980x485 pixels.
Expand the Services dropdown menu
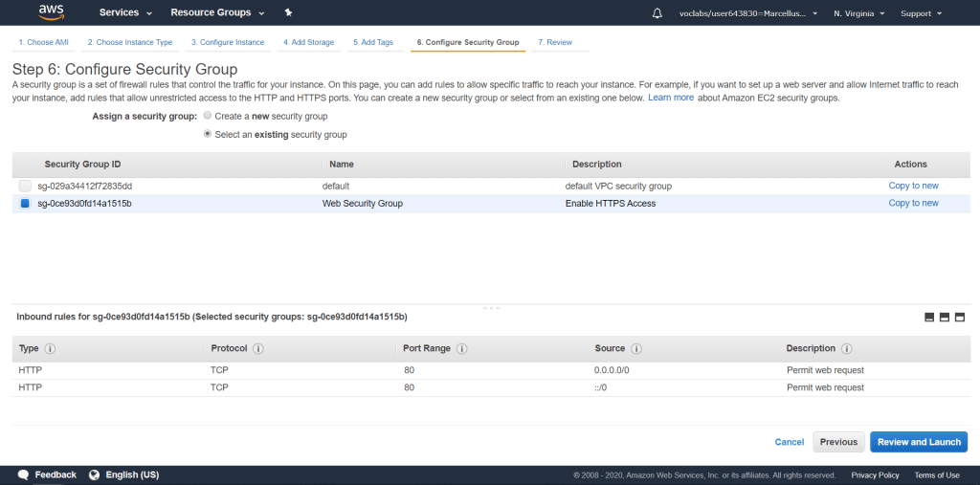(125, 13)
